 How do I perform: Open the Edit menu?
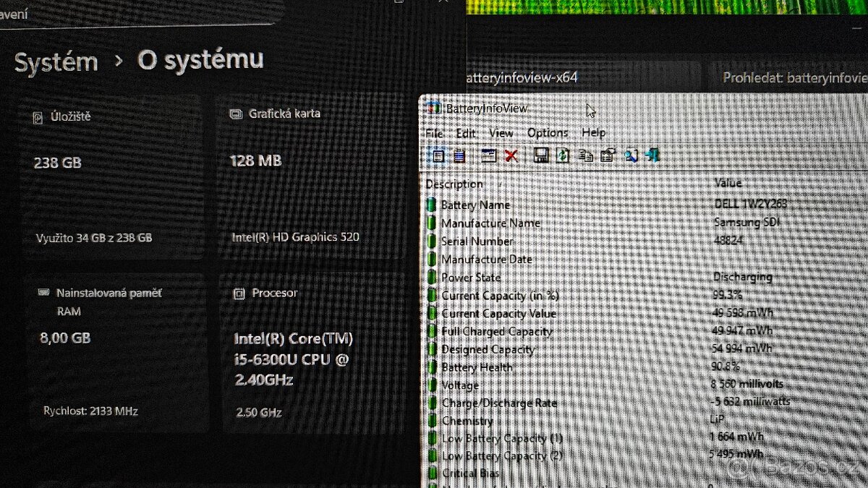[x=466, y=133]
